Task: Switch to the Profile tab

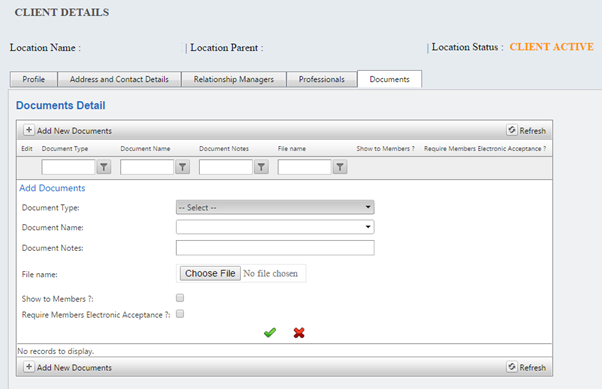Action: pyautogui.click(x=33, y=79)
